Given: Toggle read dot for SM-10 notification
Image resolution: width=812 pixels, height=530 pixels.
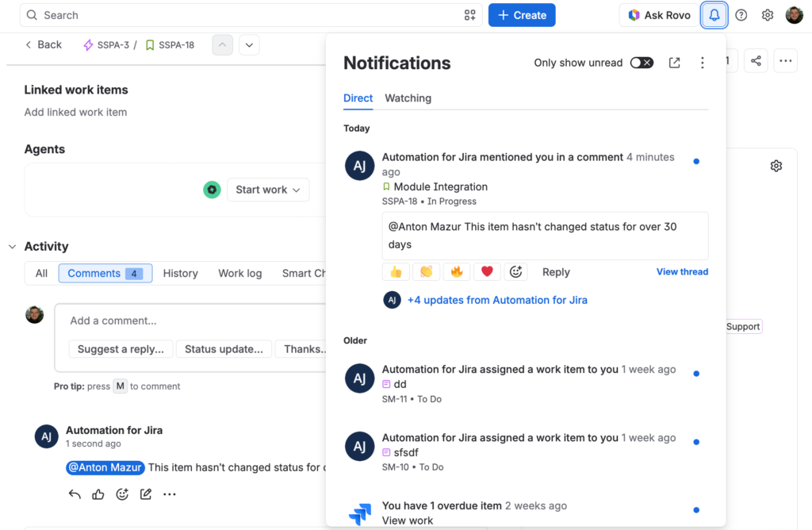Looking at the screenshot, I should [x=696, y=442].
